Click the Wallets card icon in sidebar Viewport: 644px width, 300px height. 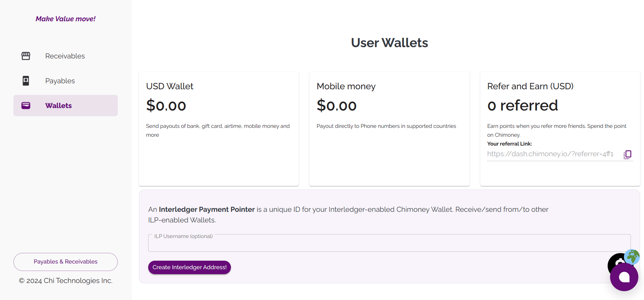click(x=26, y=106)
